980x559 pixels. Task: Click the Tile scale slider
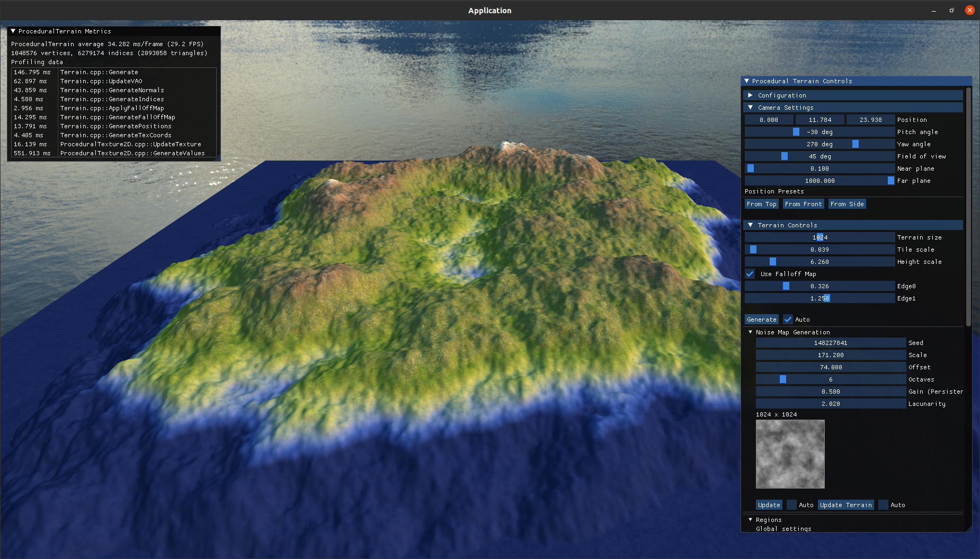(x=819, y=250)
